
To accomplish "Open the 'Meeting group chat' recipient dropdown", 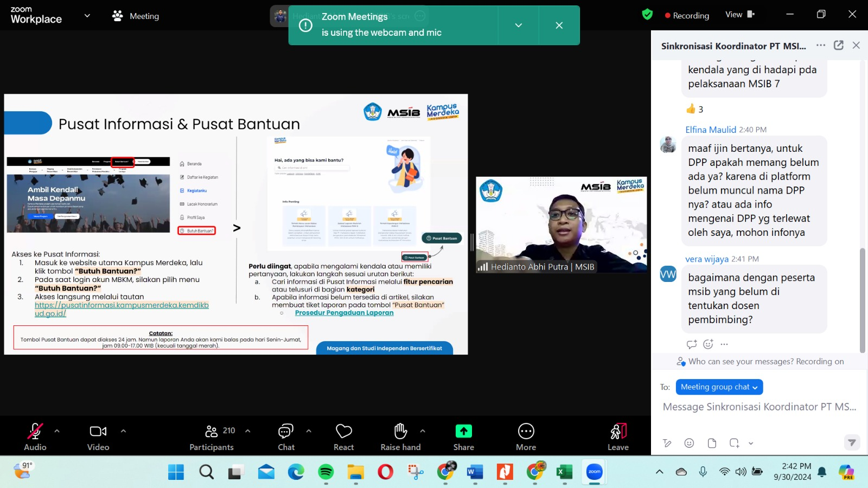I will 719,387.
